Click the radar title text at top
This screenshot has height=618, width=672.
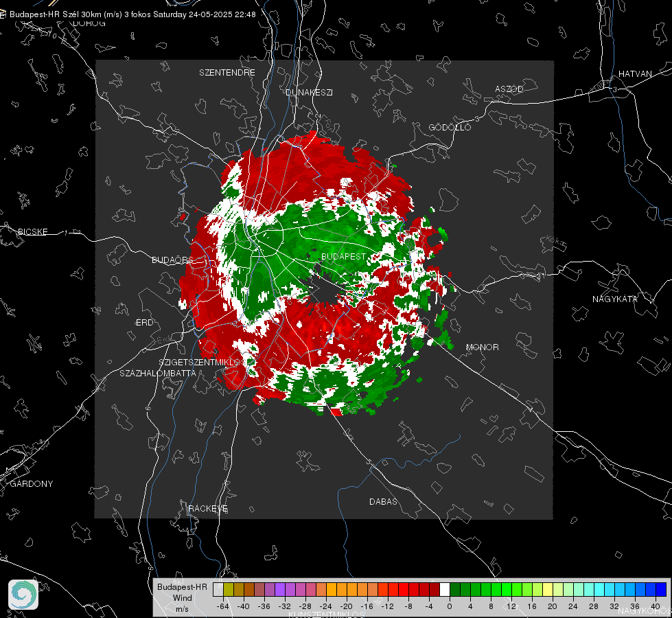[x=132, y=14]
